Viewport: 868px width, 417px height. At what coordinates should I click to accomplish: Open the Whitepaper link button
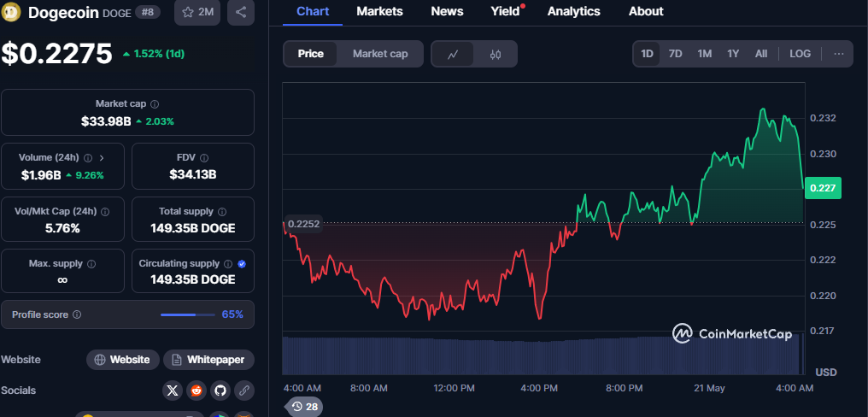click(x=208, y=360)
